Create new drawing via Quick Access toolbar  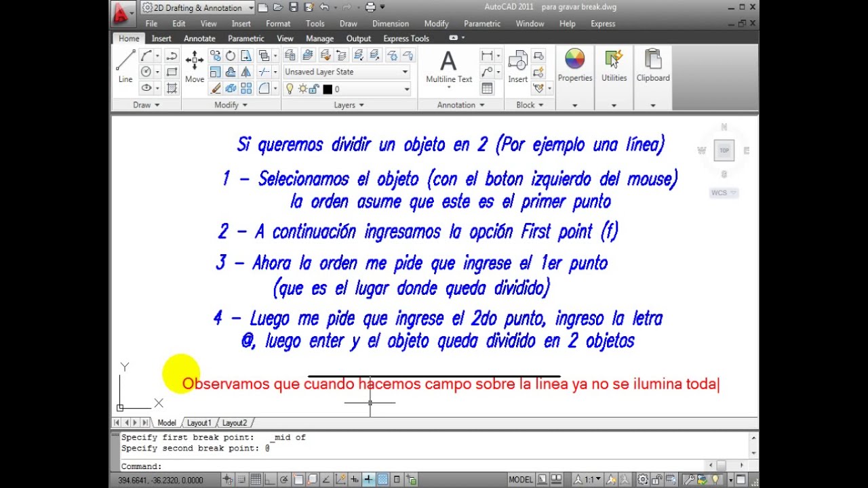(263, 7)
